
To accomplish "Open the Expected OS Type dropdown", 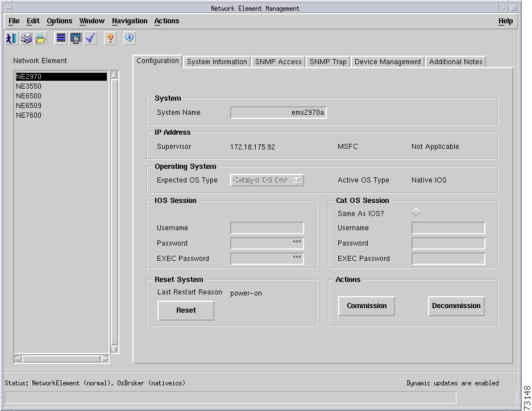I will coord(267,180).
